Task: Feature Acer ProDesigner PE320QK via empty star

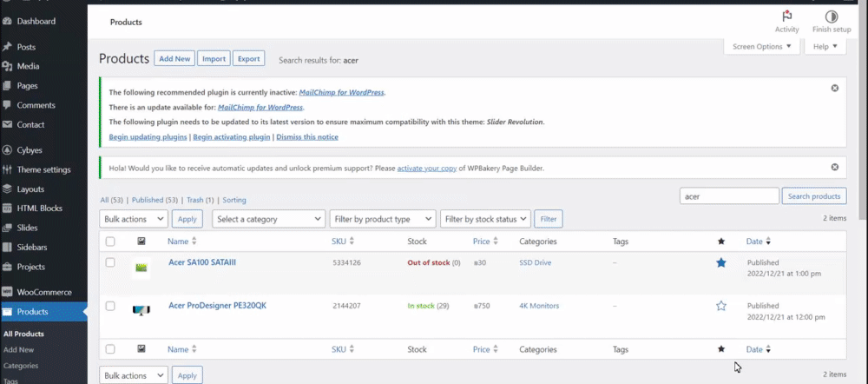Action: (720, 306)
